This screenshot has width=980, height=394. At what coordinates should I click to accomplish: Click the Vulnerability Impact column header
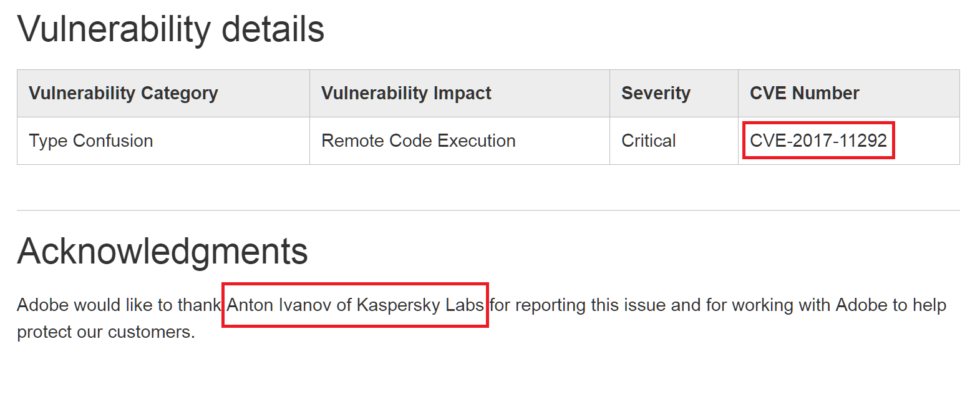tap(406, 93)
